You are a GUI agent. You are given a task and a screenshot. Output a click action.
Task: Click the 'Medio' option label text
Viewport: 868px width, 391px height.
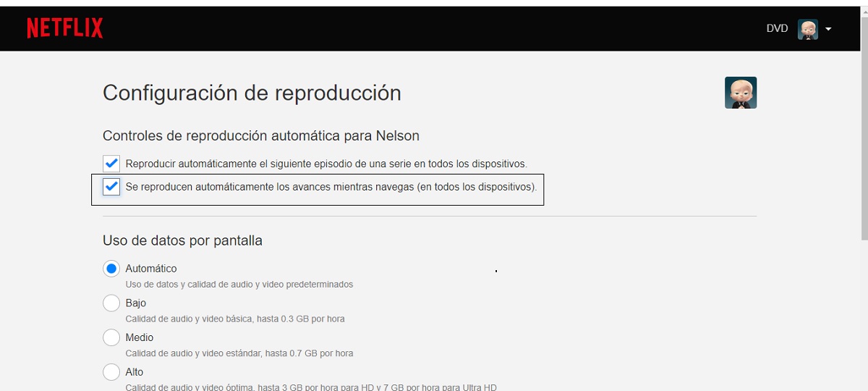click(x=140, y=337)
